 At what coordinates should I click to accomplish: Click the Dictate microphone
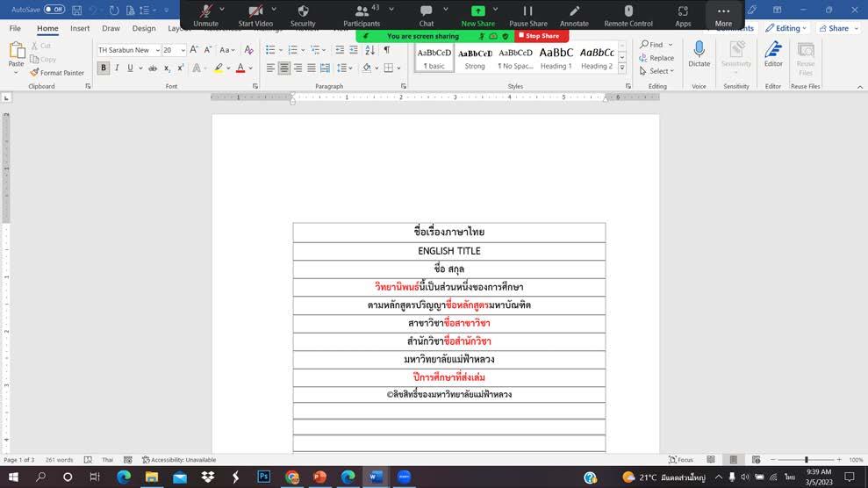pyautogui.click(x=699, y=54)
